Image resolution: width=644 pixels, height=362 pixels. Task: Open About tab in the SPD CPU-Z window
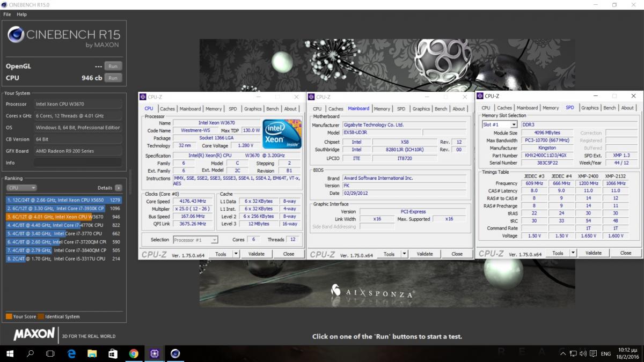(x=627, y=108)
